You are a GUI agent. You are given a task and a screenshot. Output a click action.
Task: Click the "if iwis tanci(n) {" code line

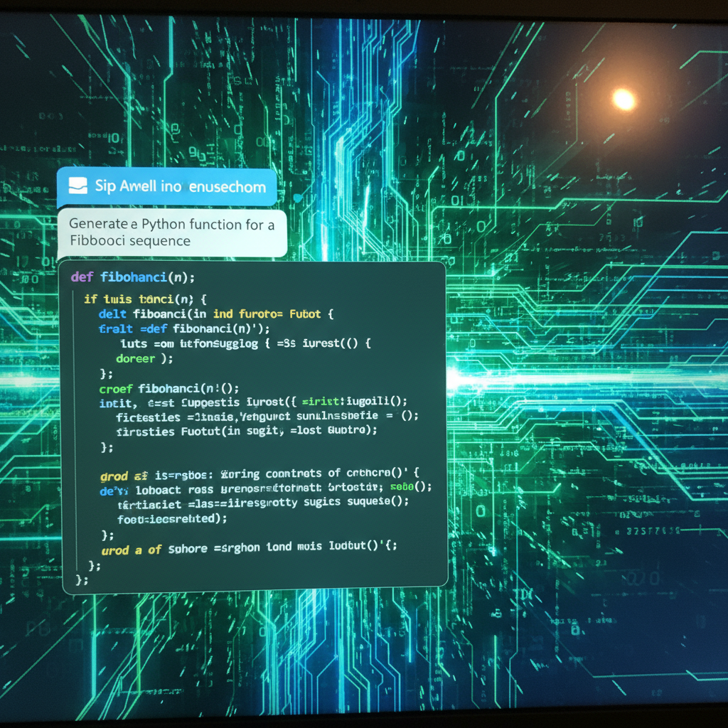coord(145,299)
